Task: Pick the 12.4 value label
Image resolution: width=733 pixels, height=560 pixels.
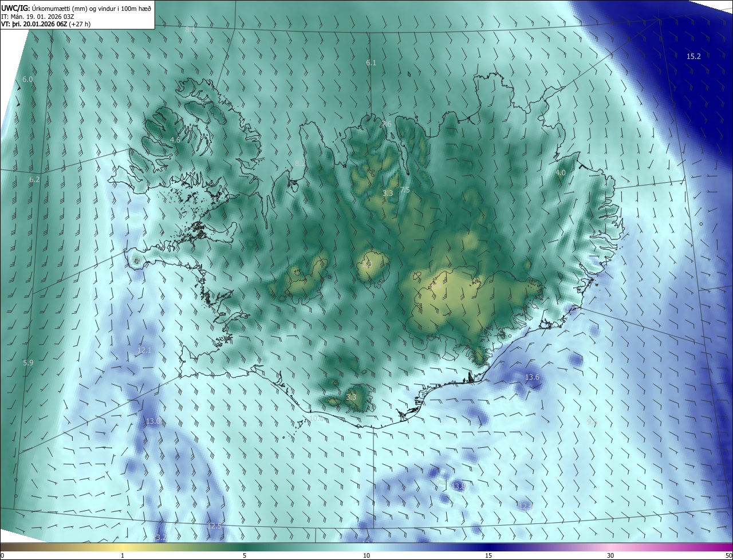Action: (x=525, y=506)
